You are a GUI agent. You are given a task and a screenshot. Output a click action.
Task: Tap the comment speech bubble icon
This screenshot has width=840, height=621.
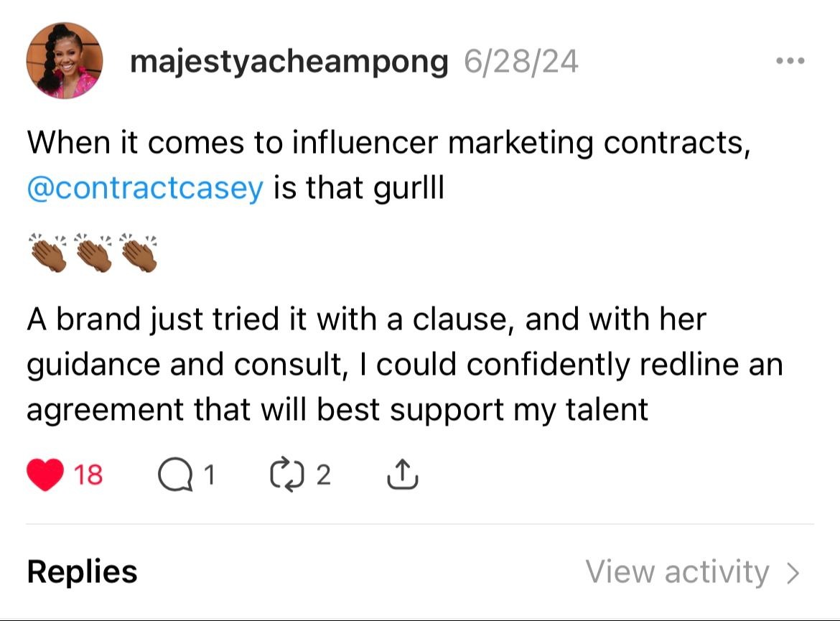click(x=176, y=475)
